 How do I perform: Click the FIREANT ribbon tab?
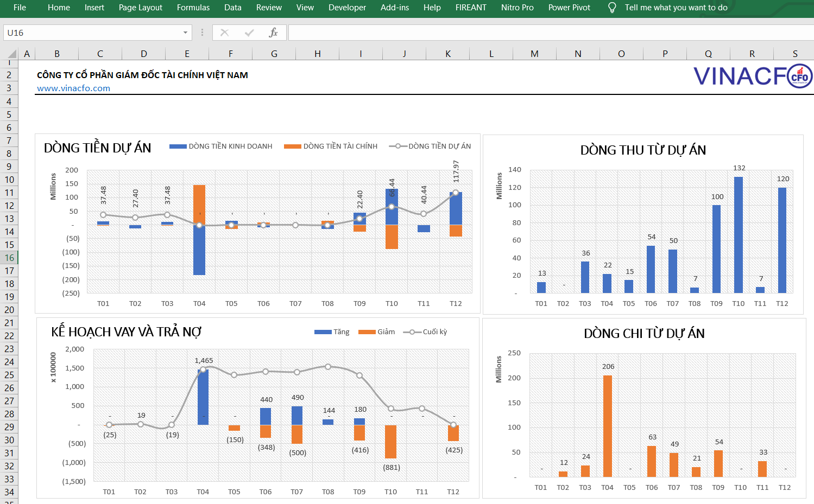470,8
